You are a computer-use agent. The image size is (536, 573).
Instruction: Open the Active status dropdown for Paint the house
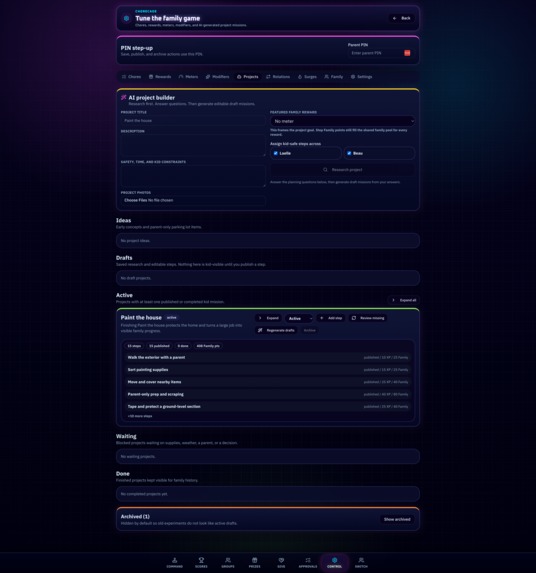299,318
